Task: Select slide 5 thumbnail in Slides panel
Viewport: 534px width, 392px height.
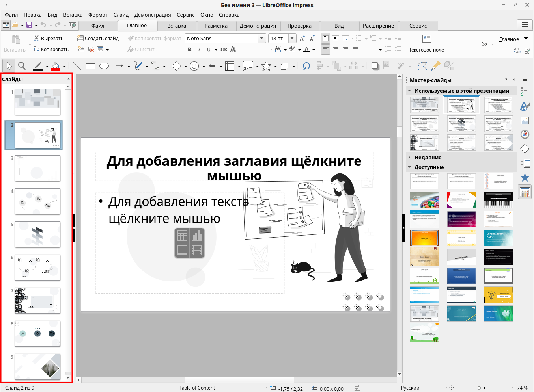Action: point(37,234)
